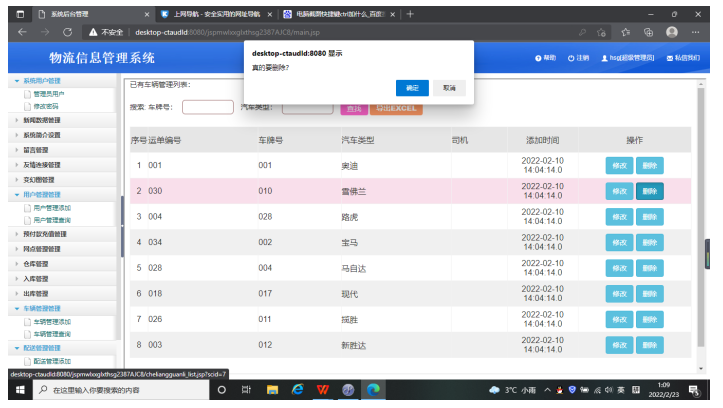Open the Collections icon in toolbar
The width and height of the screenshot is (723, 408).
tap(648, 32)
